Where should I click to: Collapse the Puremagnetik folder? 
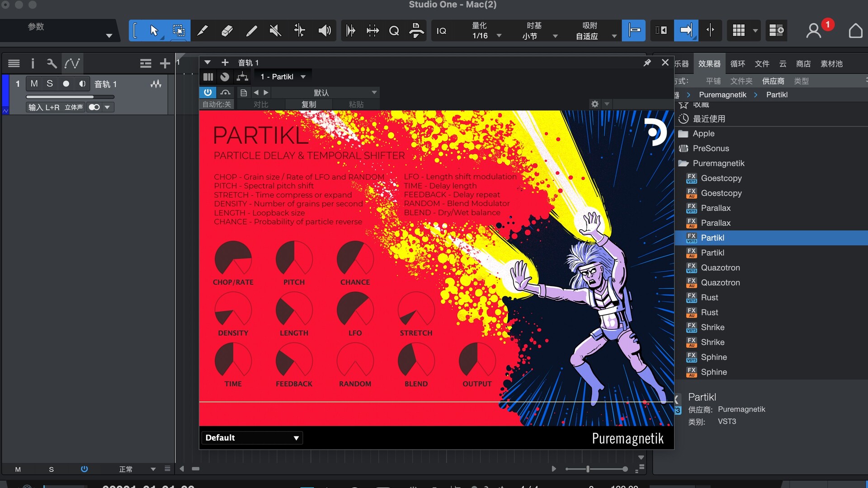683,163
